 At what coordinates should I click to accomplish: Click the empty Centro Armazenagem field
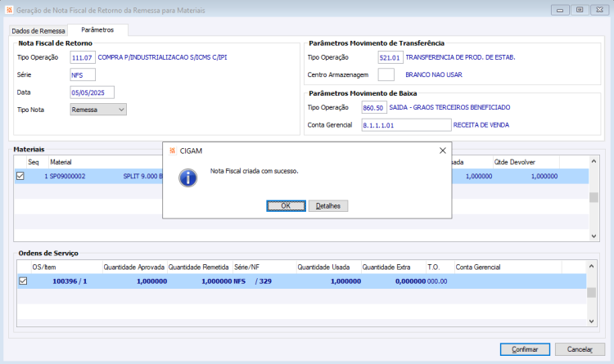(386, 74)
